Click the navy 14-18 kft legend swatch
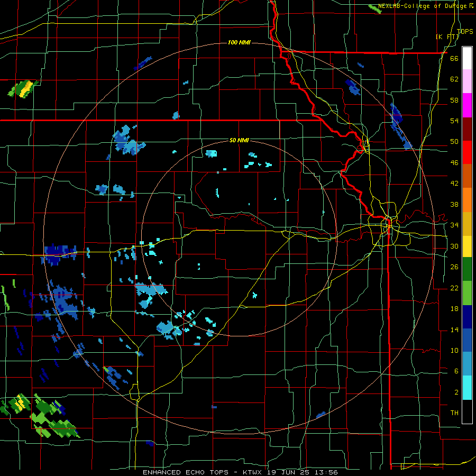476x476 pixels. 467,317
